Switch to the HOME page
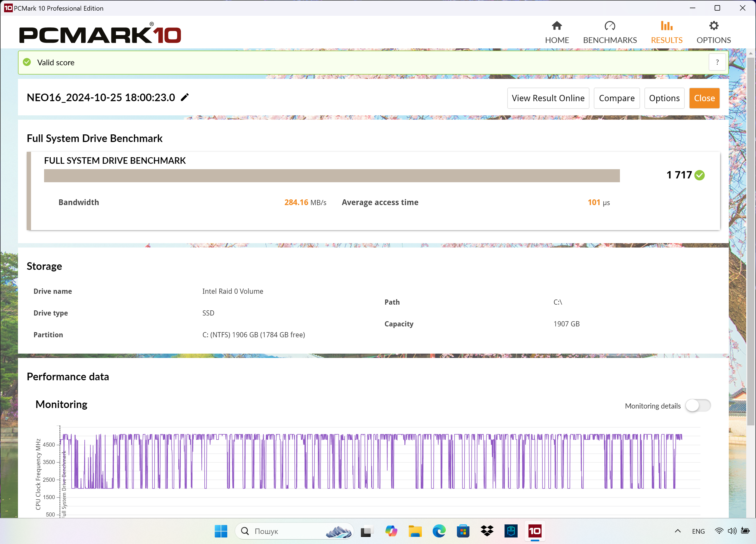 click(x=557, y=32)
